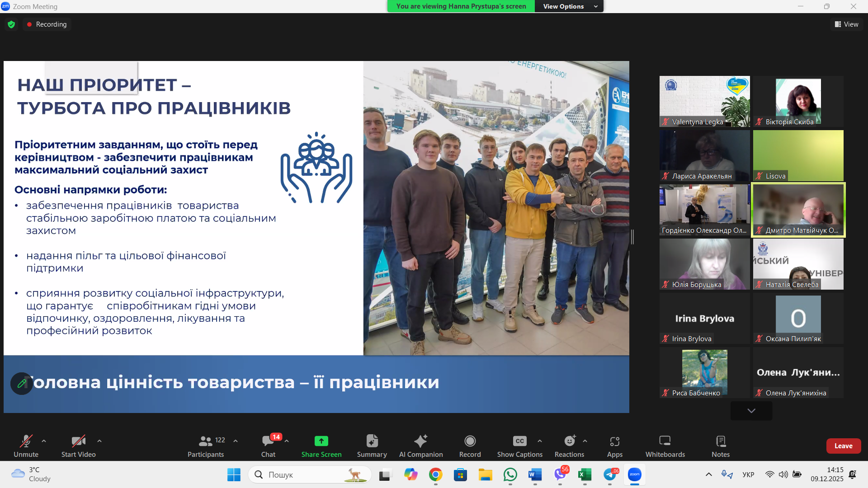Click the red Leave button
Image resolution: width=868 pixels, height=488 pixels.
coord(844,446)
